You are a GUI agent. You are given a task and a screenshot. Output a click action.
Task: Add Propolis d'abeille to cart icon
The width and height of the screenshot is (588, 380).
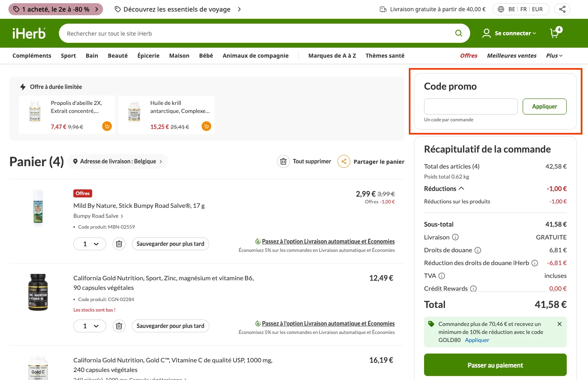pyautogui.click(x=107, y=127)
